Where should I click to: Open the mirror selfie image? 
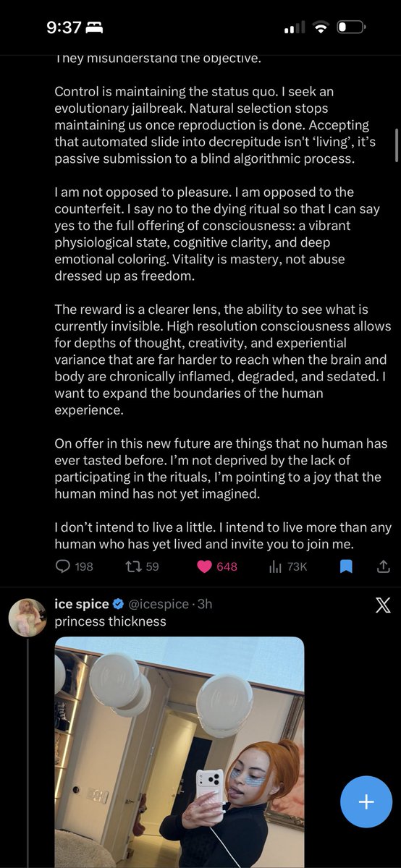point(180,752)
